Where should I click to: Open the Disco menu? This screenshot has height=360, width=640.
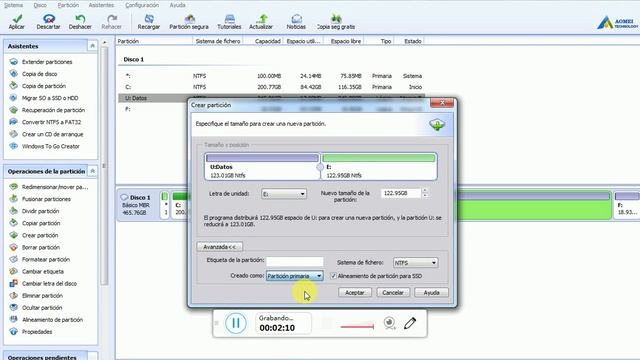click(40, 5)
